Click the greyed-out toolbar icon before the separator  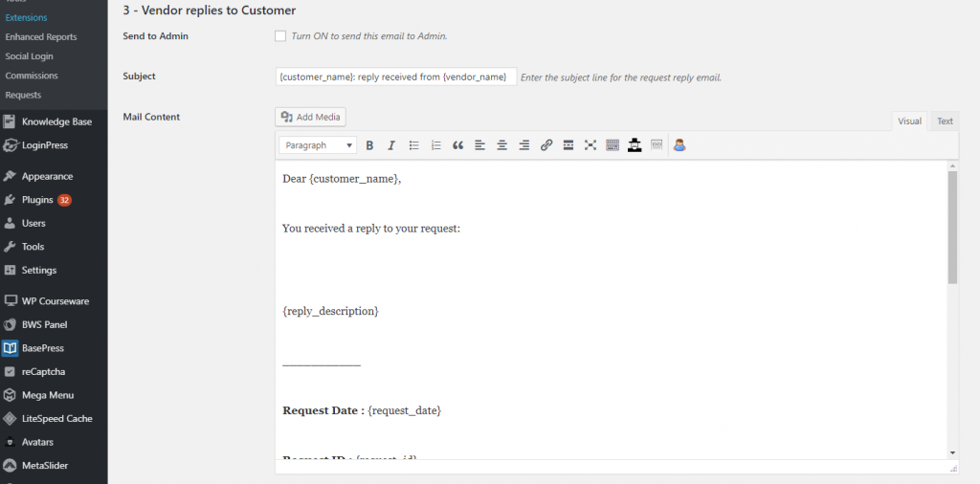657,145
